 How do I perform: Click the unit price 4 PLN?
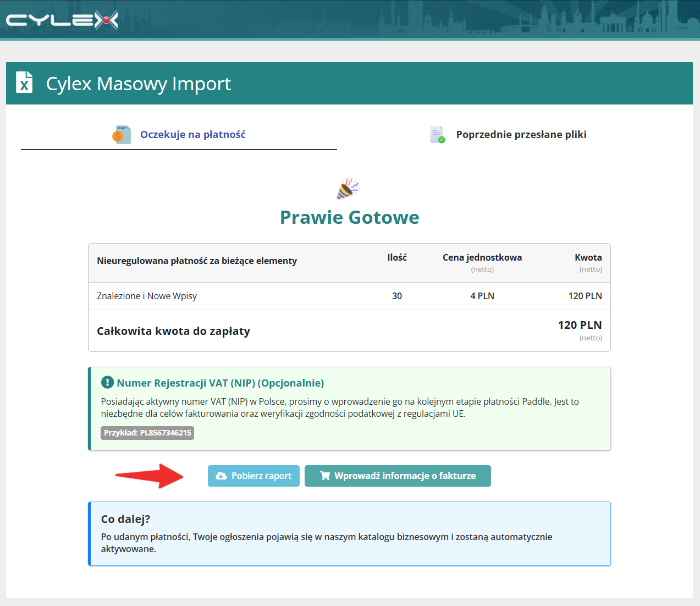[x=482, y=296]
